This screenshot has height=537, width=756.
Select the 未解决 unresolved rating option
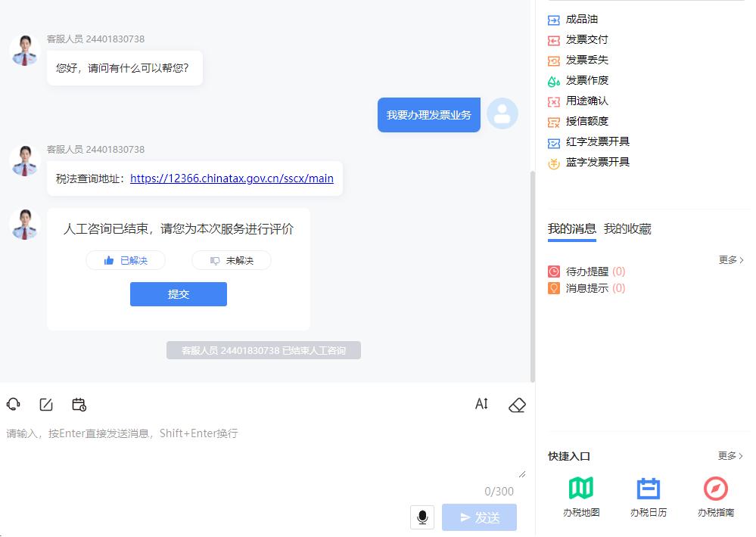point(232,260)
